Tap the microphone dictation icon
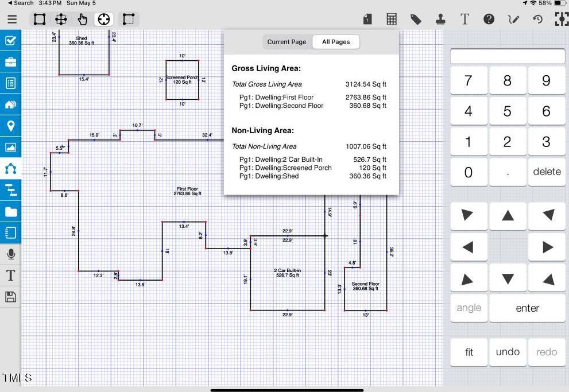 click(x=11, y=254)
